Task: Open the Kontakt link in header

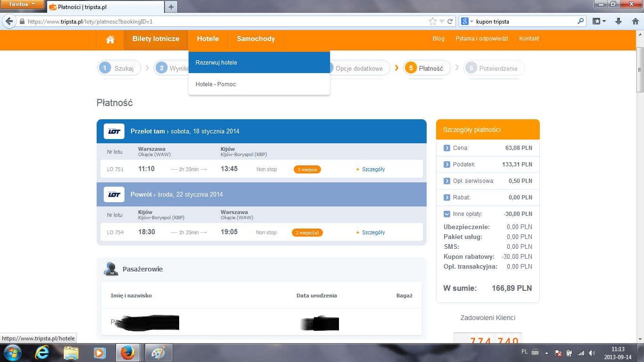Action: 529,39
